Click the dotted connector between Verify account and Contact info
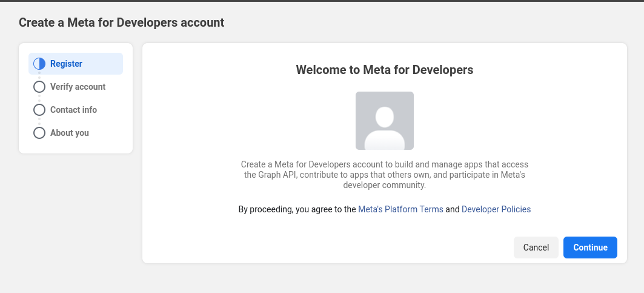 [x=39, y=98]
